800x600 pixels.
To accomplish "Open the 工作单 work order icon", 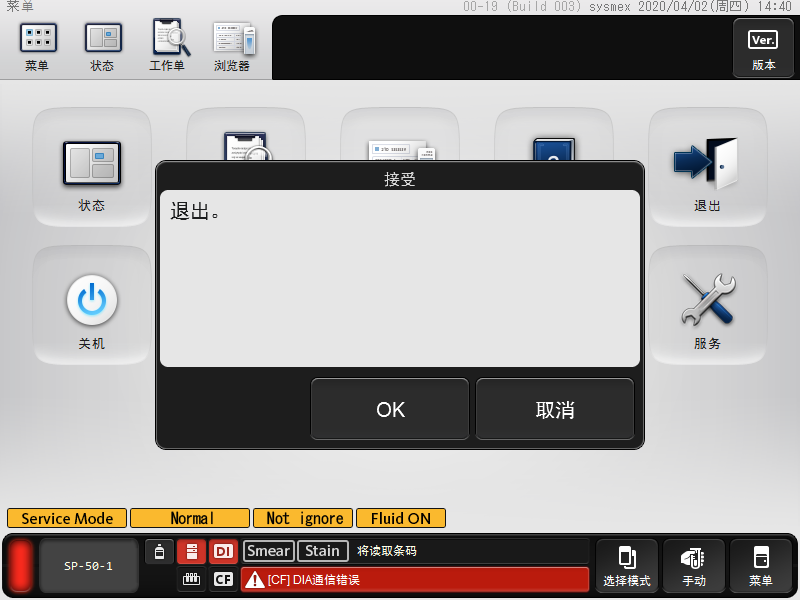I will tap(168, 46).
